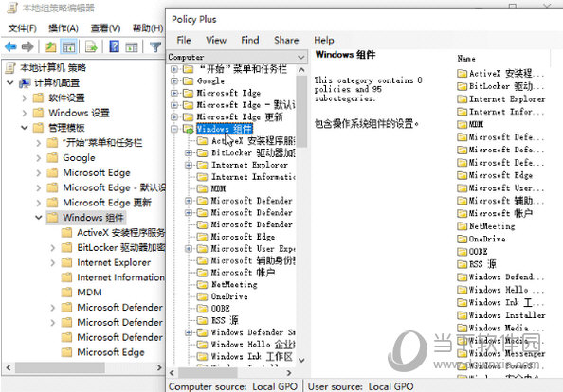
Task: Click the Forward arrow in Group Policy Editor toolbar
Action: (x=27, y=46)
